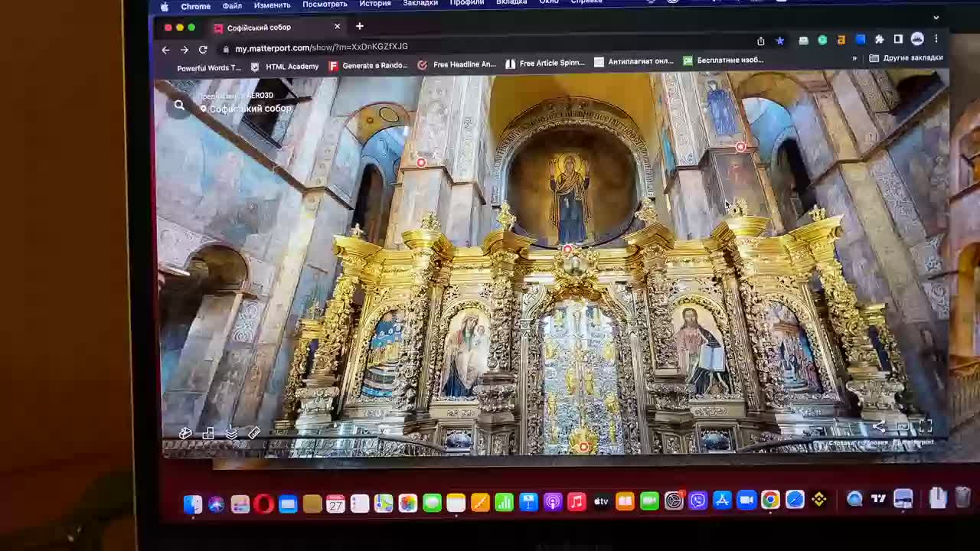980x551 pixels.
Task: Open the Matterport search magnifier
Action: (x=179, y=106)
